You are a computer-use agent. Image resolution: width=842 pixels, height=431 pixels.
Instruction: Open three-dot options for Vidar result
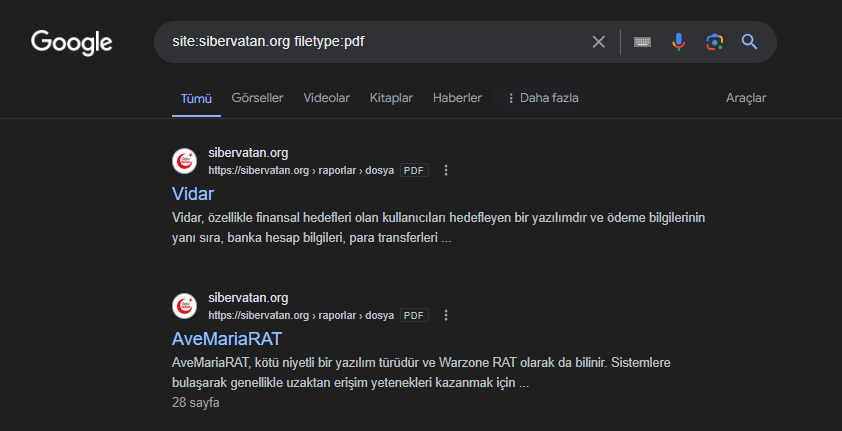coord(446,170)
